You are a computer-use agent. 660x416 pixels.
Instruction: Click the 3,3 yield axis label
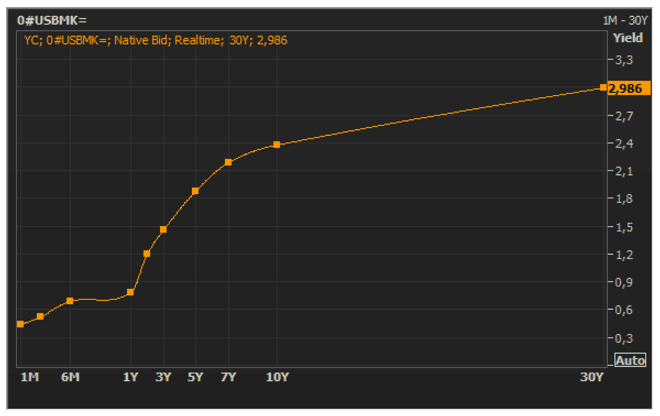pos(624,60)
